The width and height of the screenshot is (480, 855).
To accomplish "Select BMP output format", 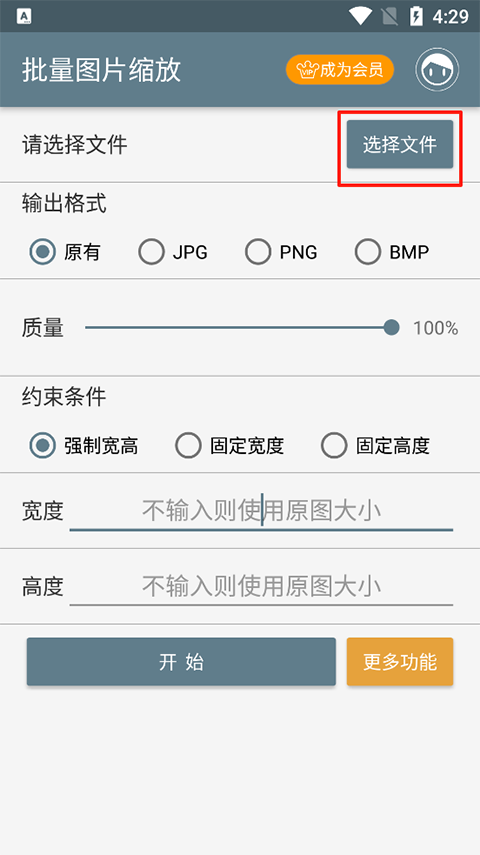I will point(392,252).
